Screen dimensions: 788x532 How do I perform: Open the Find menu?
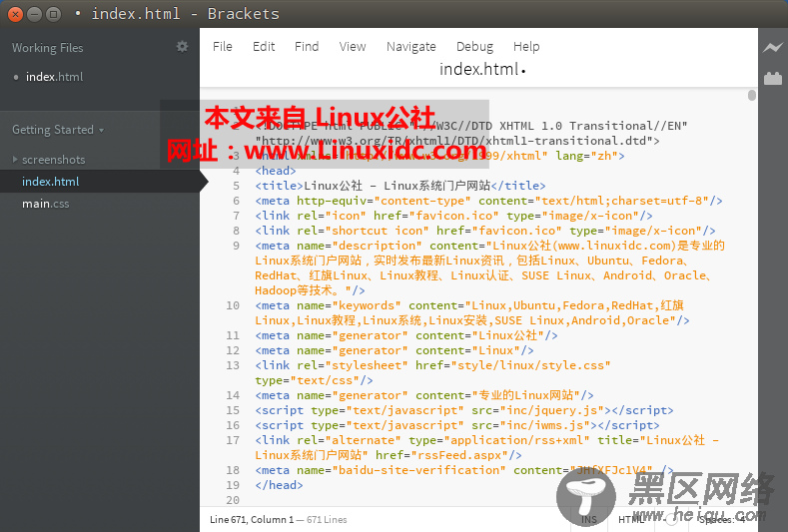click(307, 46)
